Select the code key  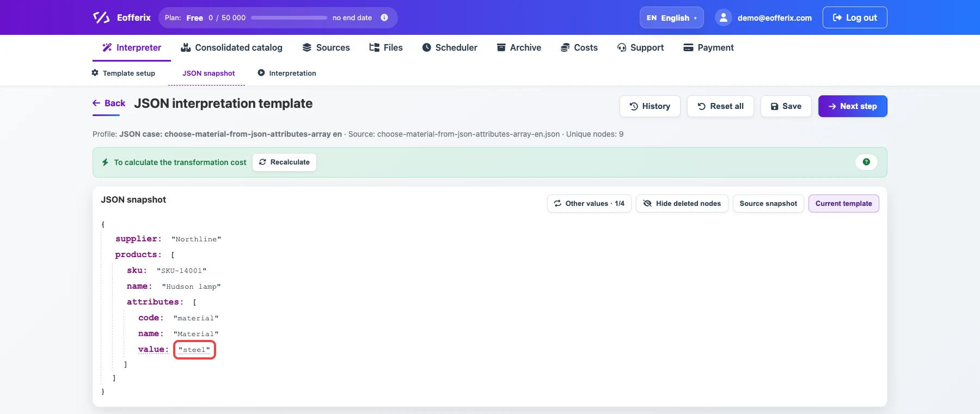pyautogui.click(x=151, y=318)
